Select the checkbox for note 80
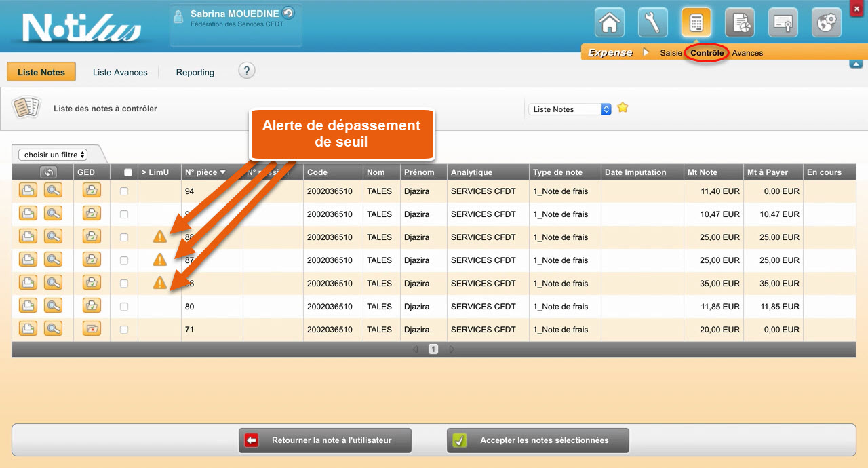868x468 pixels. [123, 307]
